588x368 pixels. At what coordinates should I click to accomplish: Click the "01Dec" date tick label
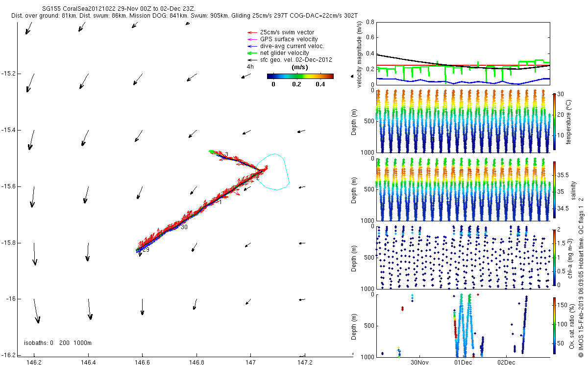tap(463, 363)
